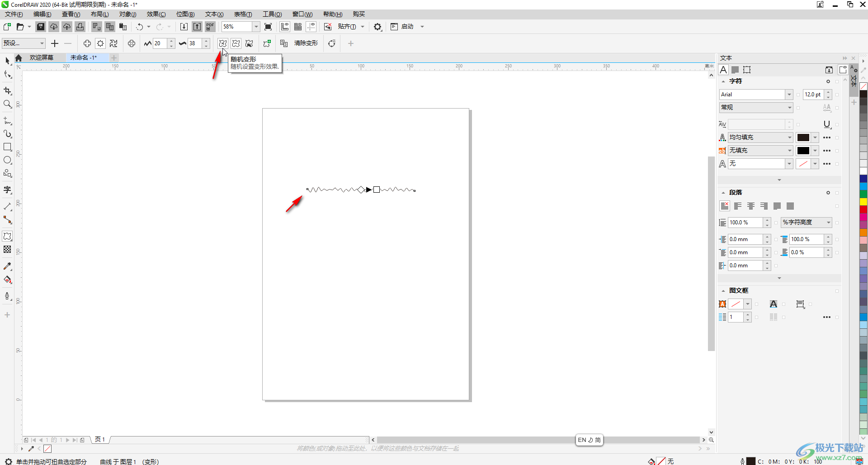Open the Arial font list dropdown
868x465 pixels.
tap(789, 95)
